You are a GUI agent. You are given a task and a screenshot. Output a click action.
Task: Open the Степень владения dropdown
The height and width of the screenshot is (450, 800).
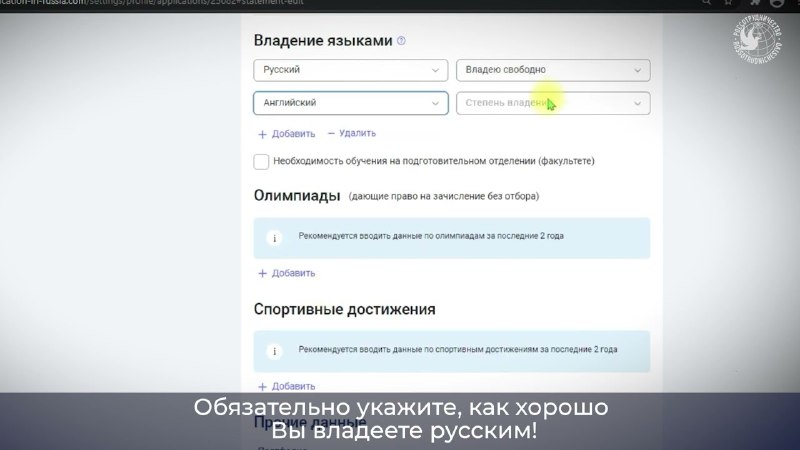click(x=553, y=103)
